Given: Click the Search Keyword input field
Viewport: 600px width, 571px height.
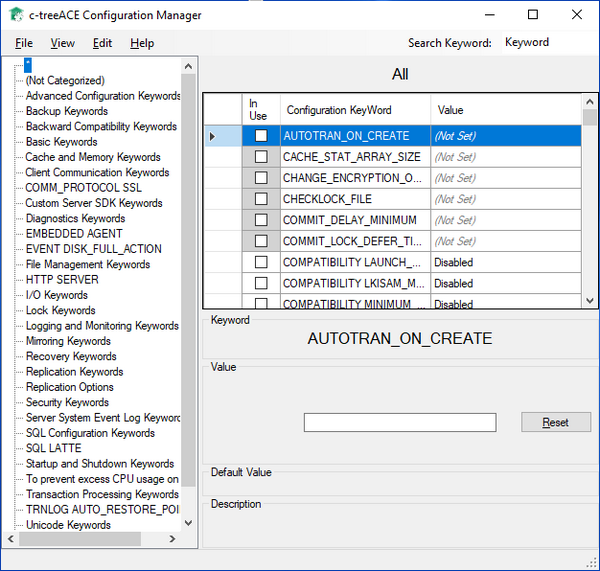Looking at the screenshot, I should (x=549, y=42).
